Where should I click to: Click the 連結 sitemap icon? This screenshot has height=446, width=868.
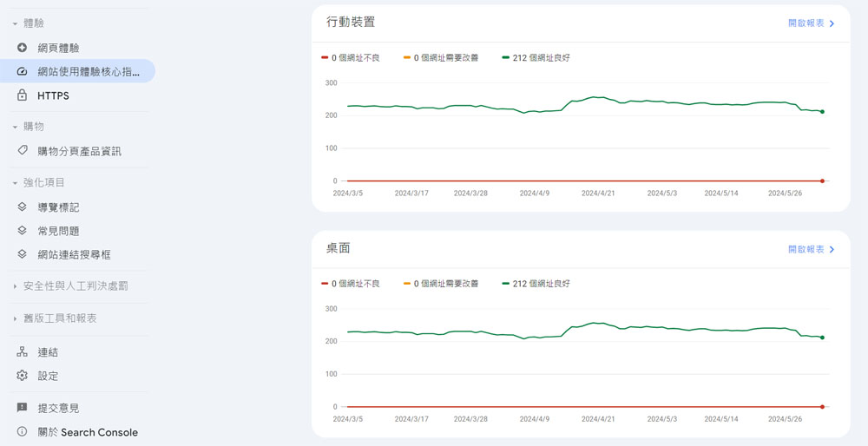[23, 352]
